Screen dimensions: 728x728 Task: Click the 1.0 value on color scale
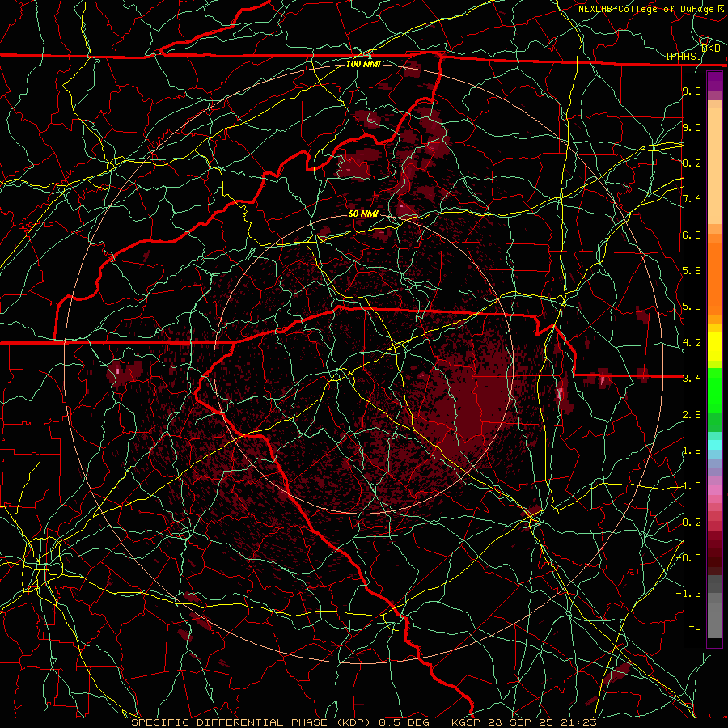[x=692, y=486]
